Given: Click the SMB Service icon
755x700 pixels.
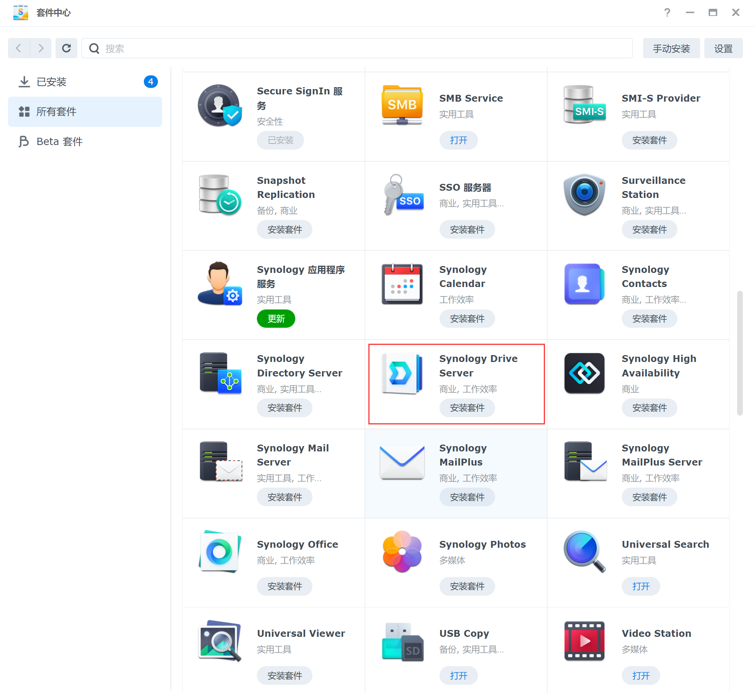Looking at the screenshot, I should point(402,105).
